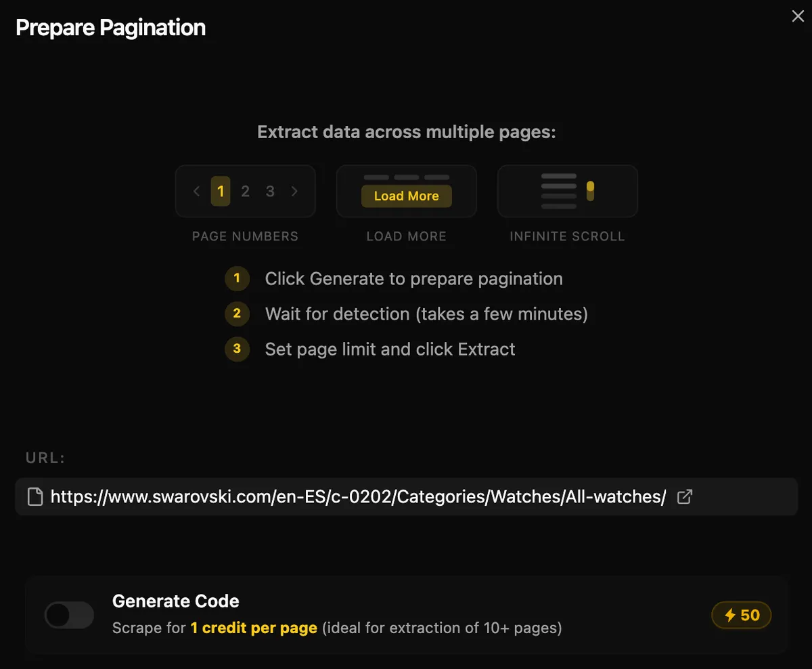
Task: Click the PAGE NUMBERS label
Action: (245, 236)
